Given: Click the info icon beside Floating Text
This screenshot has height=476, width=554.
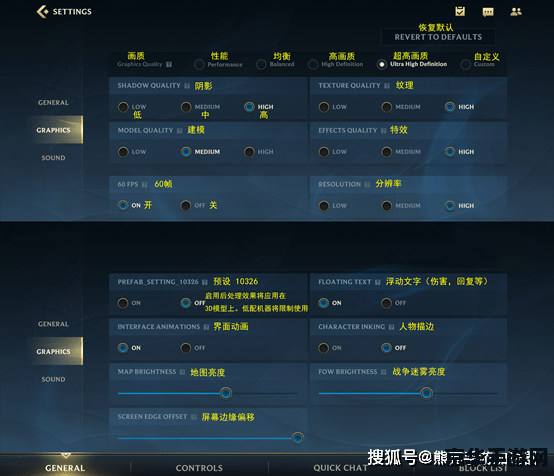Looking at the screenshot, I should coord(378,282).
